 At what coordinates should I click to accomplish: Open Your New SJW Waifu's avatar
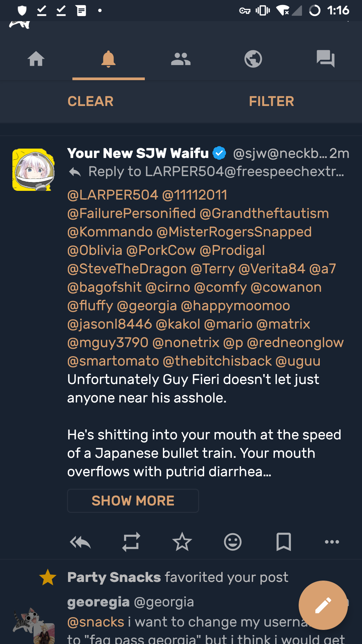click(x=34, y=170)
